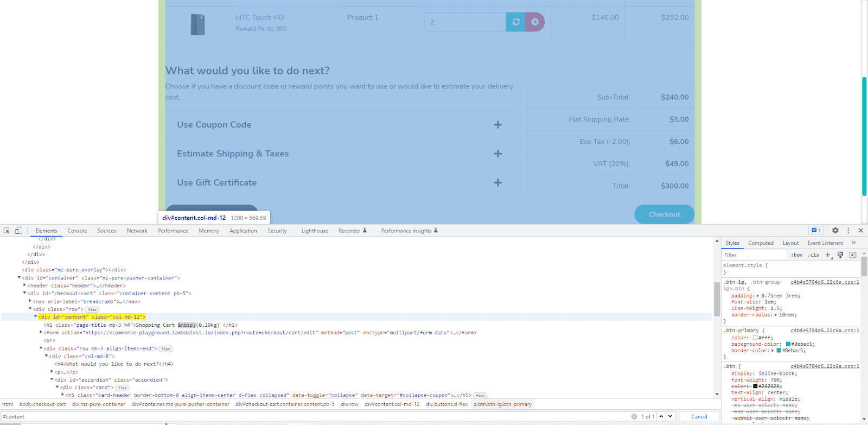Open the Sources tab
Screen dimensions: 868x425
coord(107,231)
